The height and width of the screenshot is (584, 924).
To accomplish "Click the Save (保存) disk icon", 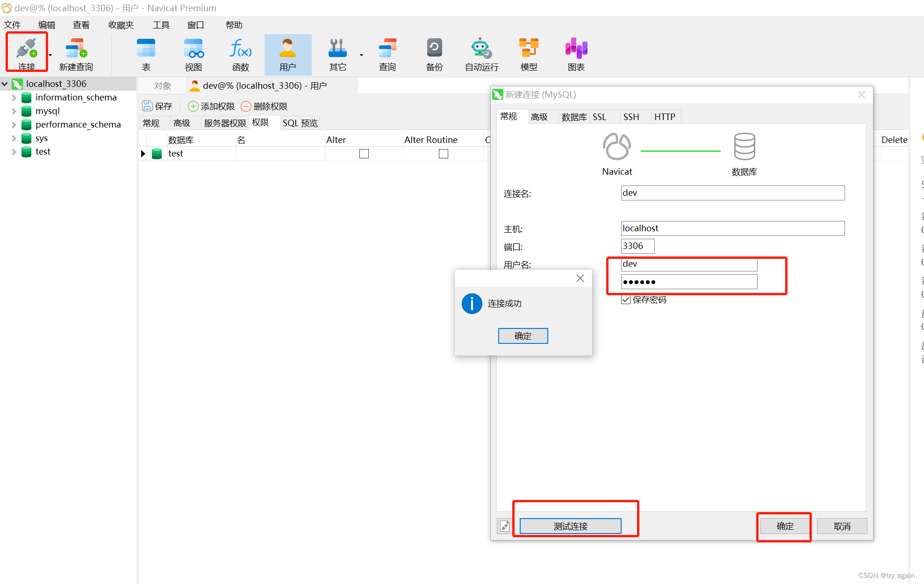I will pos(147,106).
